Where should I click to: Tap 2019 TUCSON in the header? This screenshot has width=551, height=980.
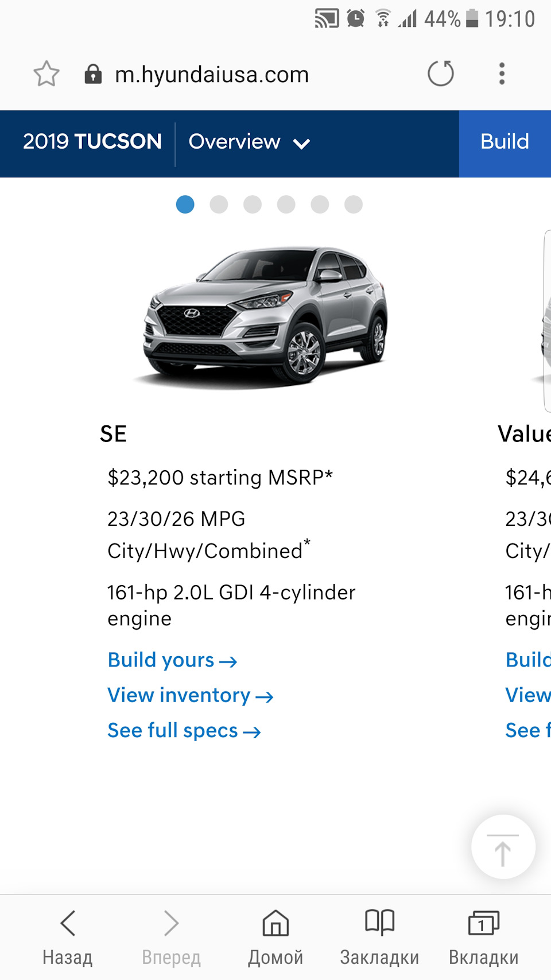point(92,142)
